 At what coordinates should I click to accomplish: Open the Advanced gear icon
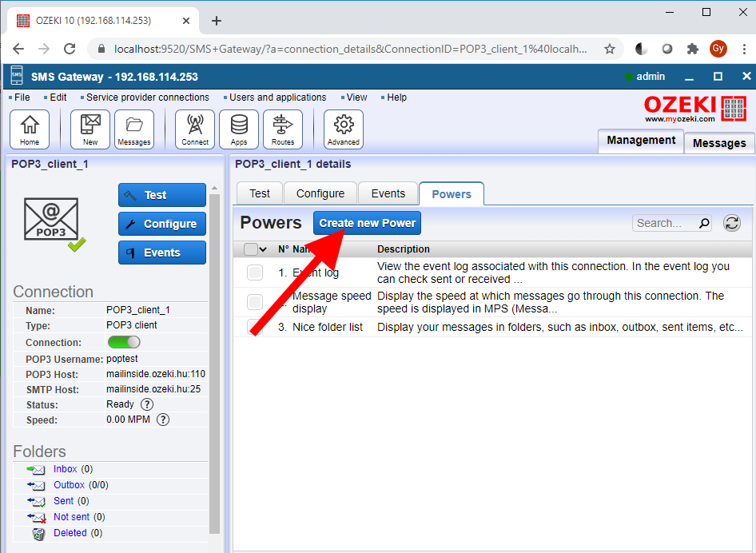[x=344, y=129]
